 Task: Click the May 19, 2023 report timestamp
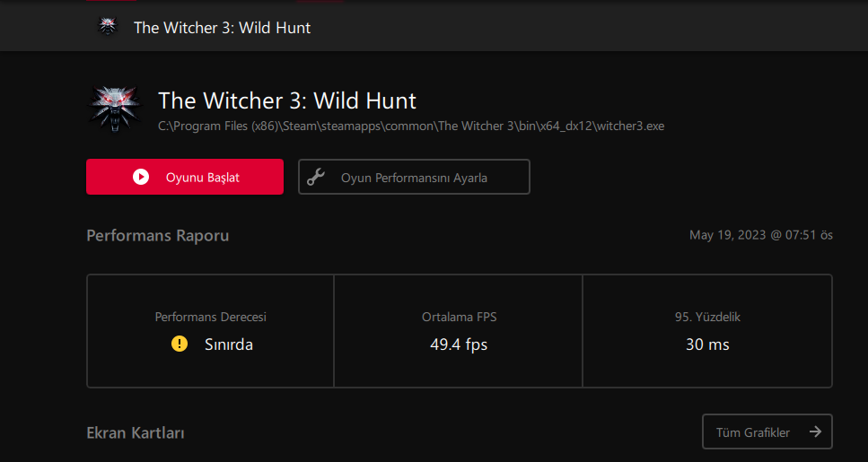point(761,235)
